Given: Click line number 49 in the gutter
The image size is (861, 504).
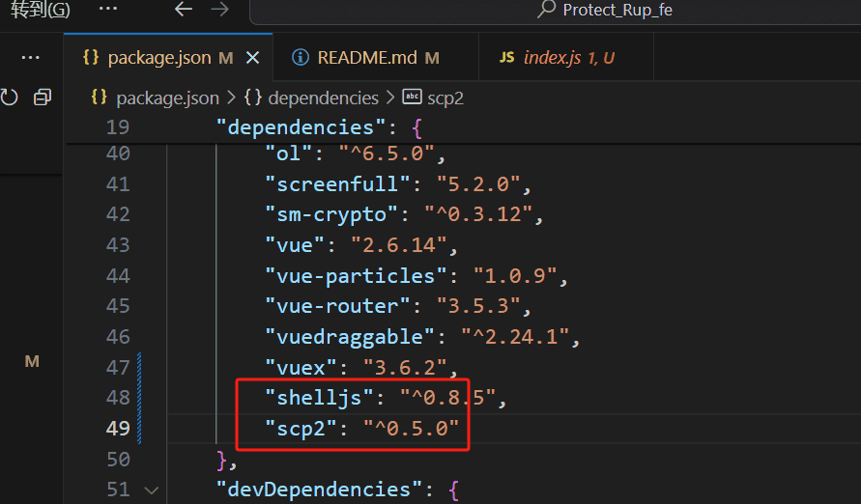Looking at the screenshot, I should (x=118, y=428).
